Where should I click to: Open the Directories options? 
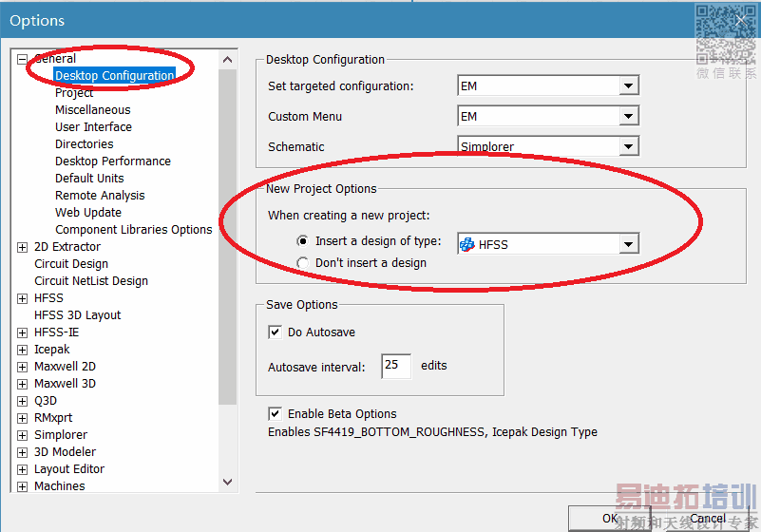click(x=84, y=143)
